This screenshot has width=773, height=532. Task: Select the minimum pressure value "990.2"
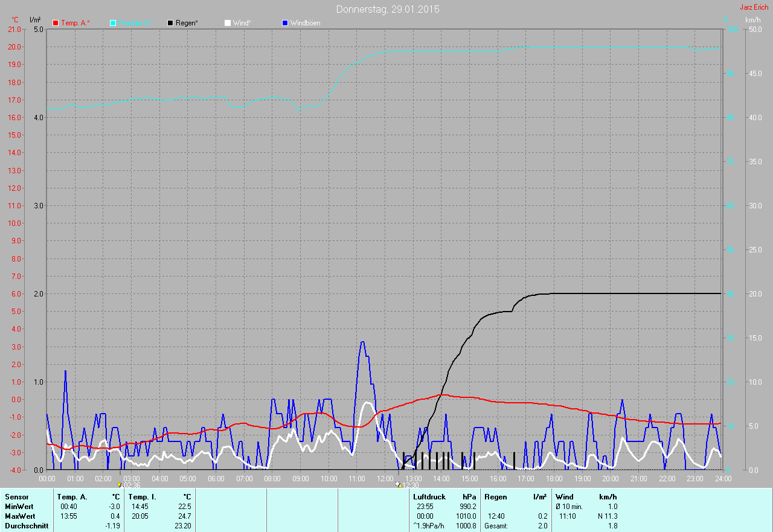click(x=467, y=507)
